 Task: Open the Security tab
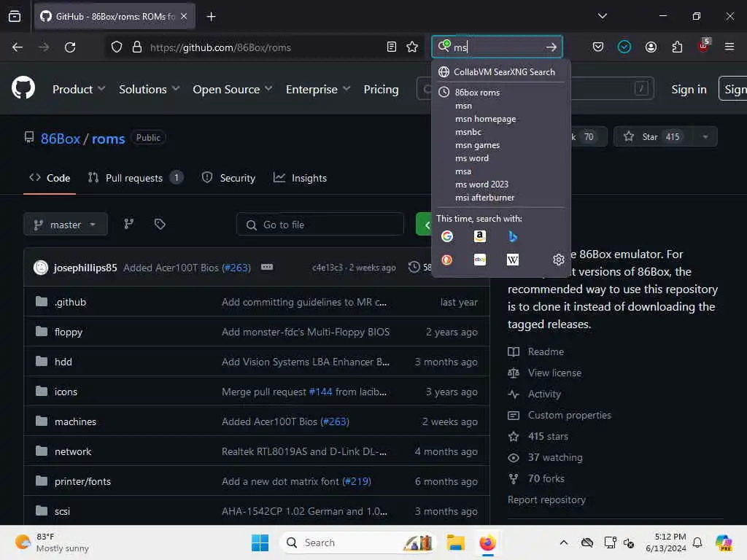click(x=228, y=178)
